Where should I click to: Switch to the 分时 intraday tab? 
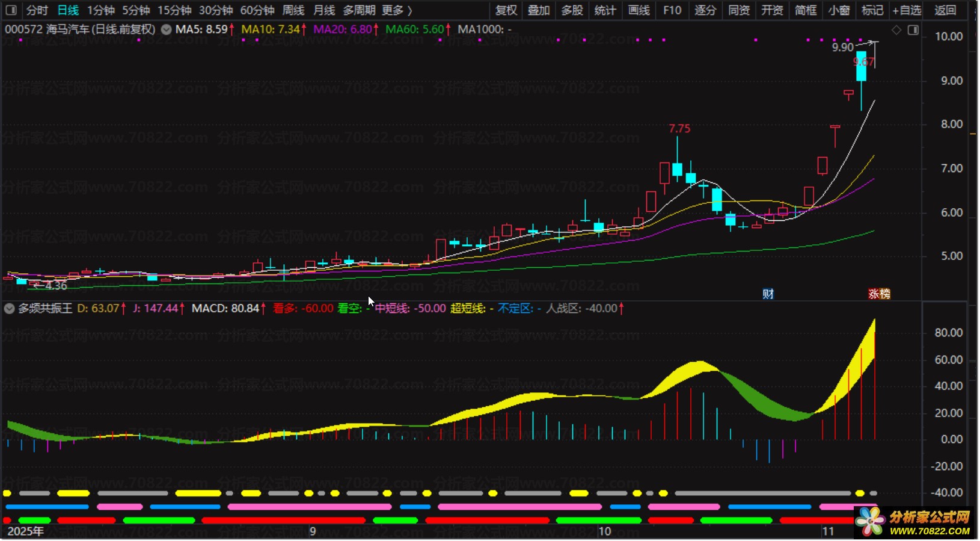pyautogui.click(x=37, y=10)
